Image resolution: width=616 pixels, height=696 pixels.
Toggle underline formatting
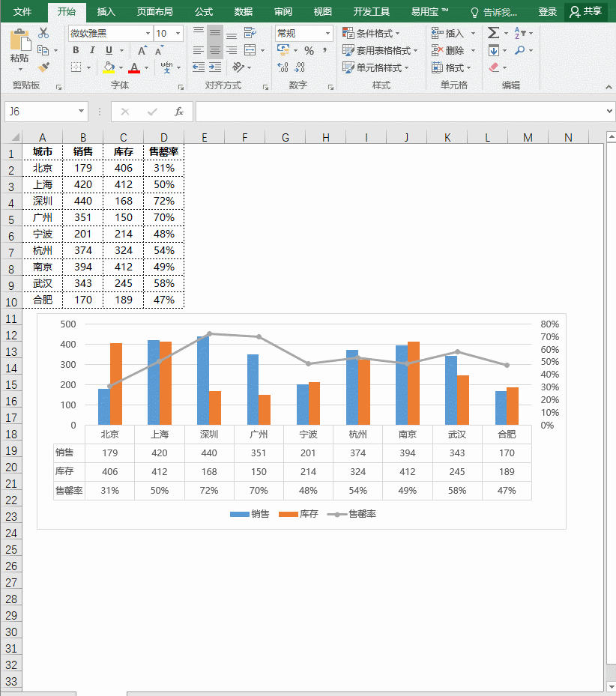pyautogui.click(x=109, y=50)
